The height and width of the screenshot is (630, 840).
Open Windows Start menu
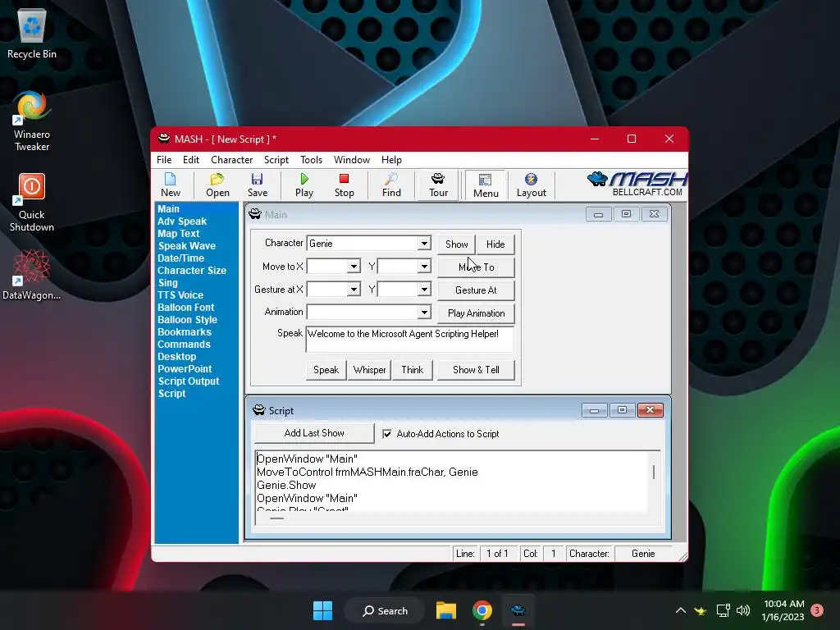[x=322, y=610]
